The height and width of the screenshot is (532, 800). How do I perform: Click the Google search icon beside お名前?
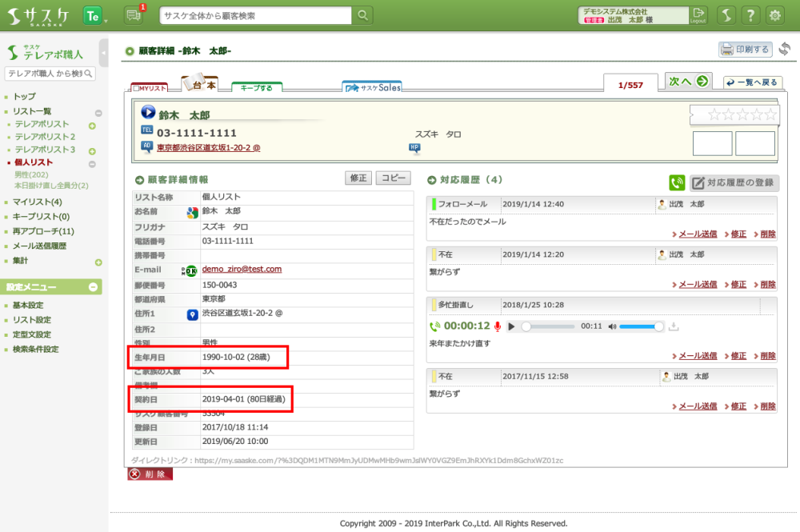[192, 213]
